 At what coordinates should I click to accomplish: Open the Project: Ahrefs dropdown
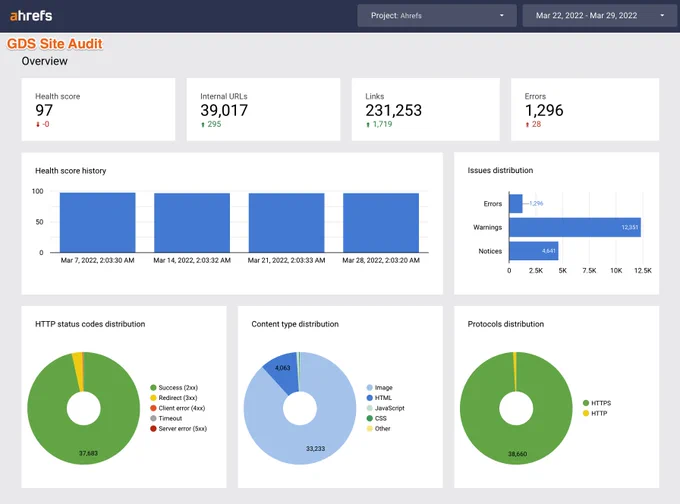pos(437,16)
